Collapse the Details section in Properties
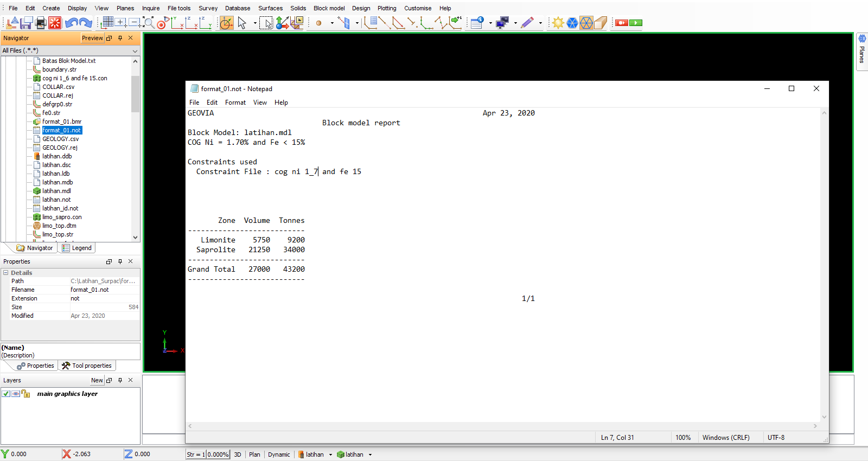The width and height of the screenshot is (868, 461). [6, 273]
